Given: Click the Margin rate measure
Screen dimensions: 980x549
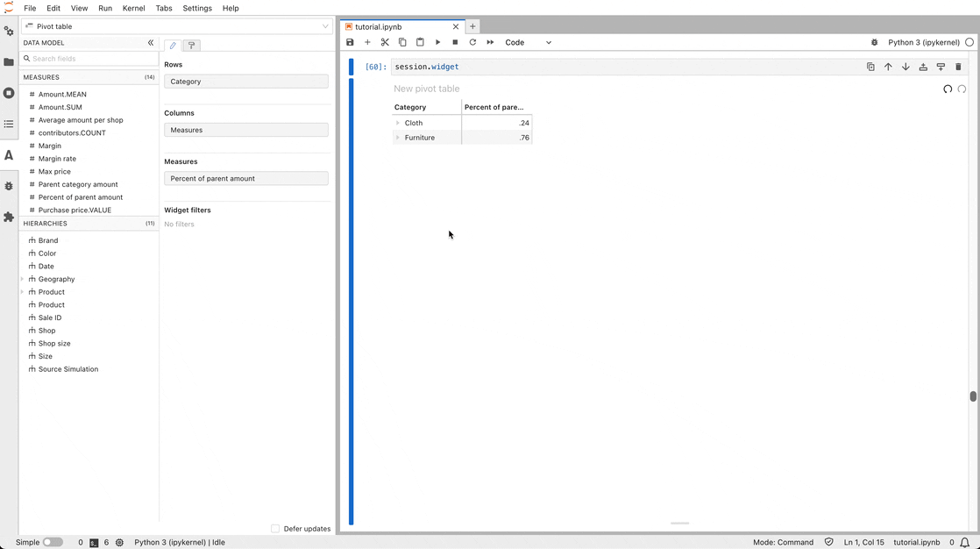Looking at the screenshot, I should pos(57,159).
